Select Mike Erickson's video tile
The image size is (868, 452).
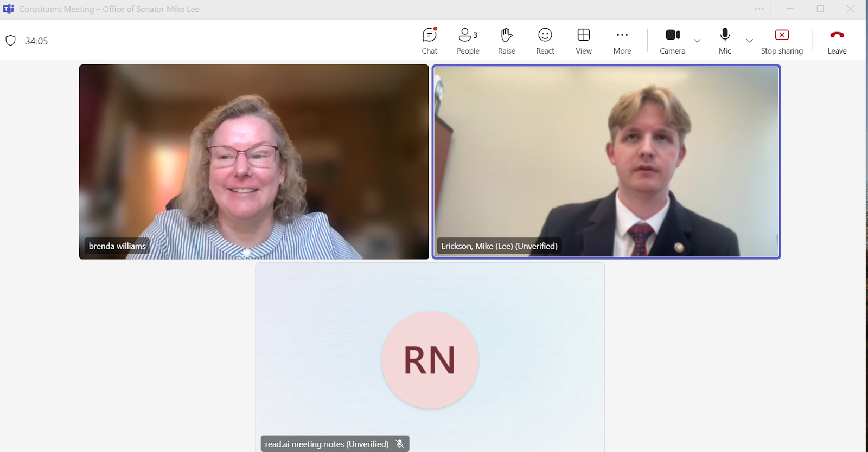(606, 162)
